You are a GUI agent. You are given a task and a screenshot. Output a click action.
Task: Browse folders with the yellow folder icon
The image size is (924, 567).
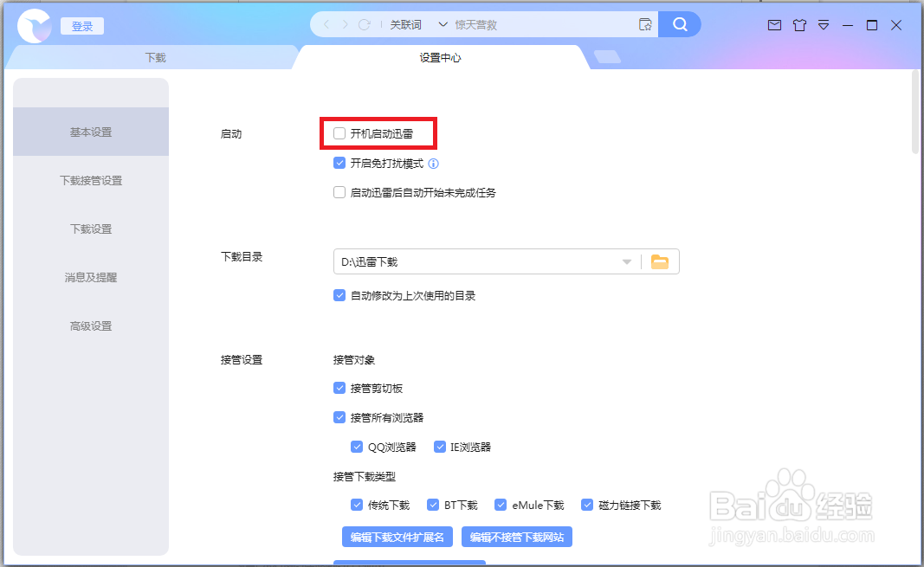tap(660, 262)
